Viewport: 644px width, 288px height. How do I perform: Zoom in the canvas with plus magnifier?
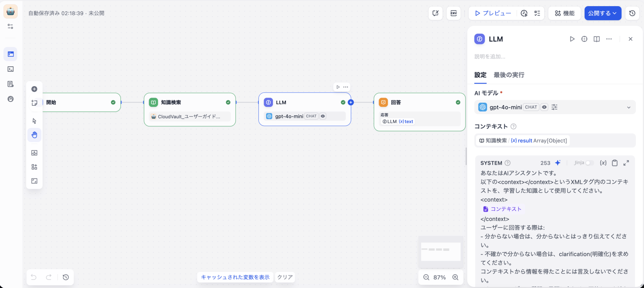pos(455,277)
